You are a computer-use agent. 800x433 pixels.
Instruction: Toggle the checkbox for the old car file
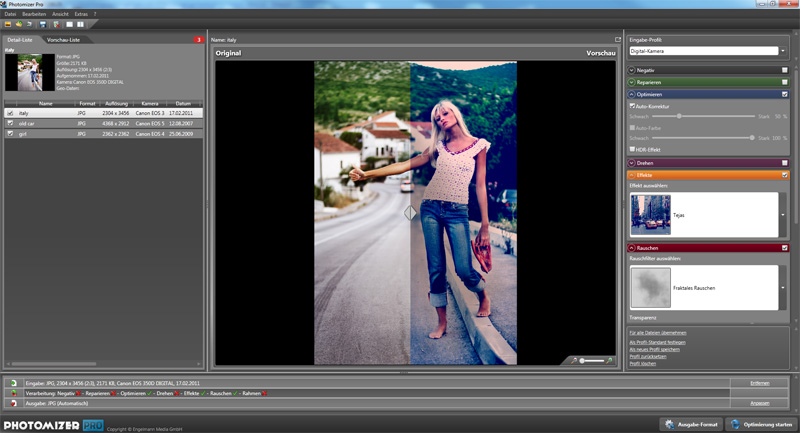[x=10, y=123]
